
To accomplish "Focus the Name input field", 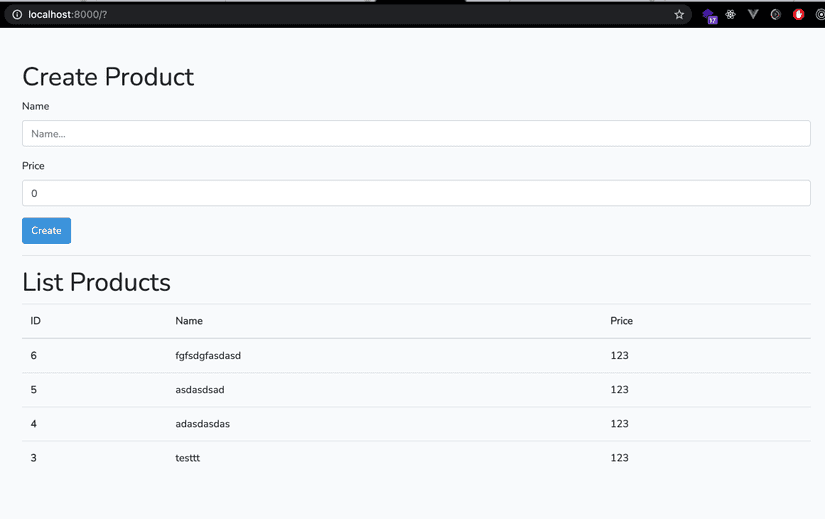I will (x=416, y=134).
